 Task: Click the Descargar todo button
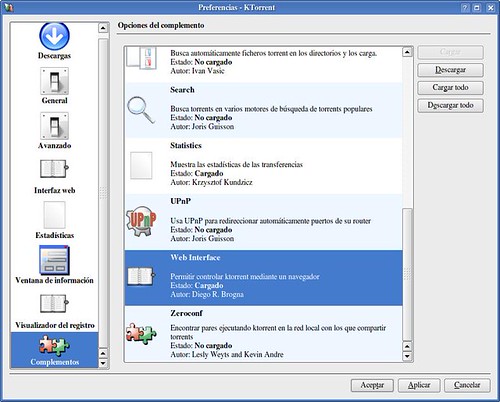pos(450,105)
